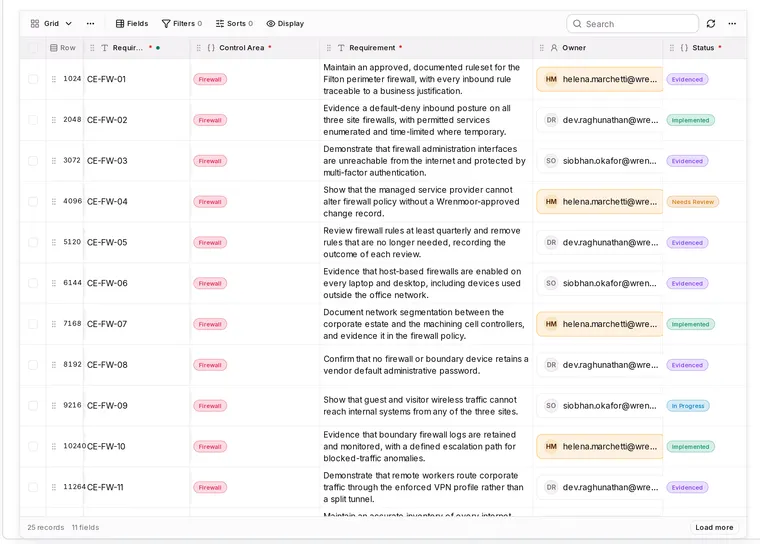Select the checkbox for row CE-FW-04
Viewport: 760px width, 544px height.
click(33, 201)
